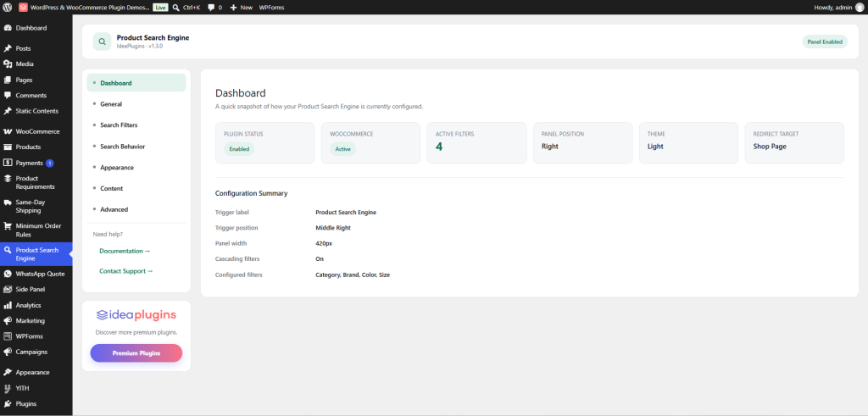Click the Appearance paintbrush sidebar icon
868x416 pixels.
(8, 372)
